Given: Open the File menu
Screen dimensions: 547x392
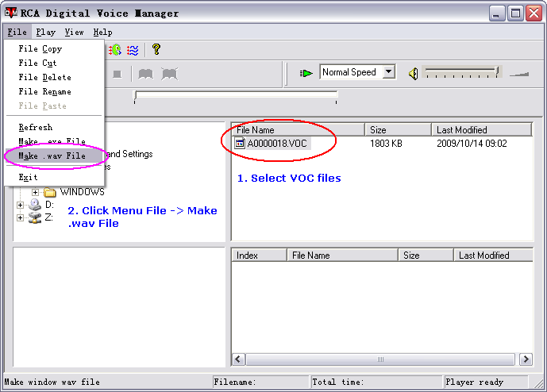Looking at the screenshot, I should click(x=17, y=32).
